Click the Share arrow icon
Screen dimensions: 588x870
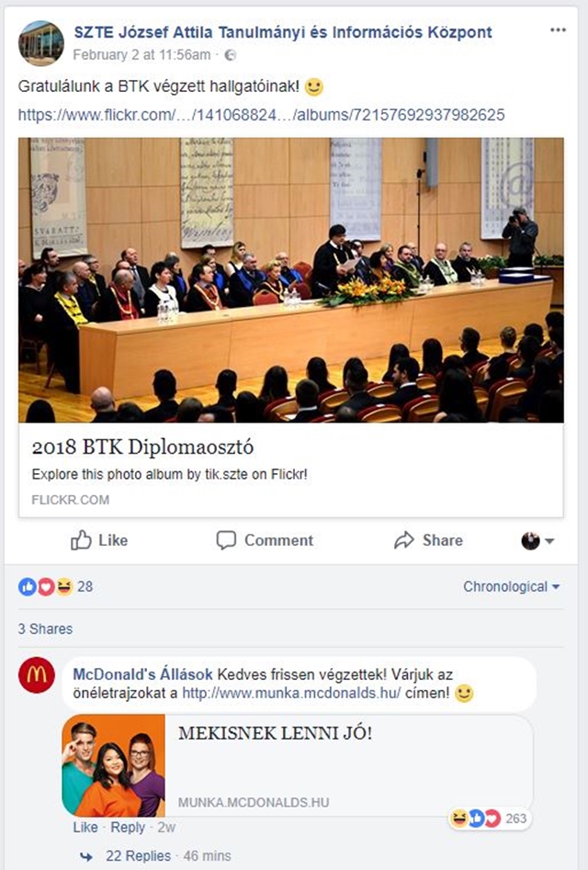pos(404,540)
